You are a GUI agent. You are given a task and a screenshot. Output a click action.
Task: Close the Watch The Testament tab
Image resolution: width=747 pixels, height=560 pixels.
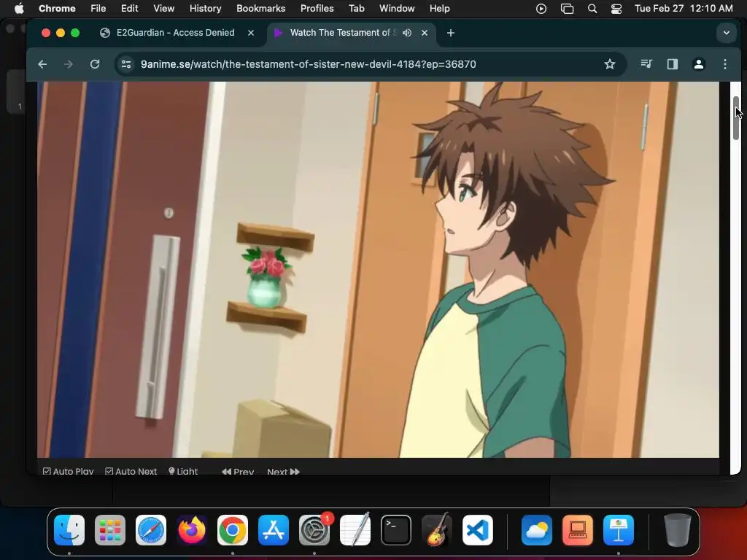[425, 33]
